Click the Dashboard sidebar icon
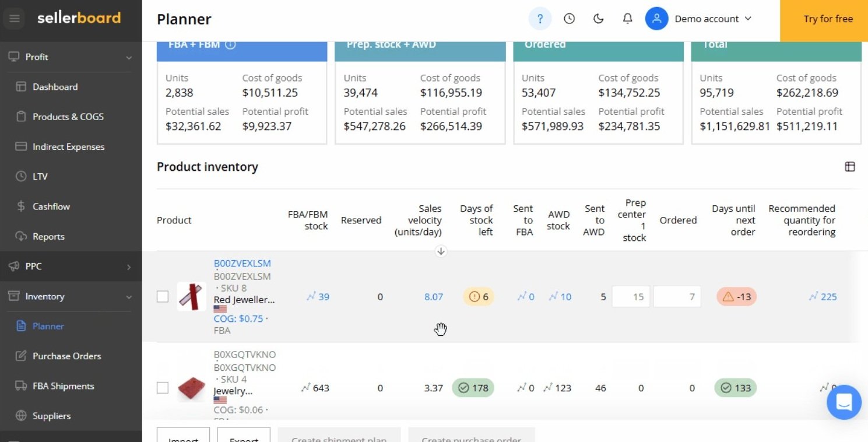The image size is (868, 442). [x=21, y=87]
